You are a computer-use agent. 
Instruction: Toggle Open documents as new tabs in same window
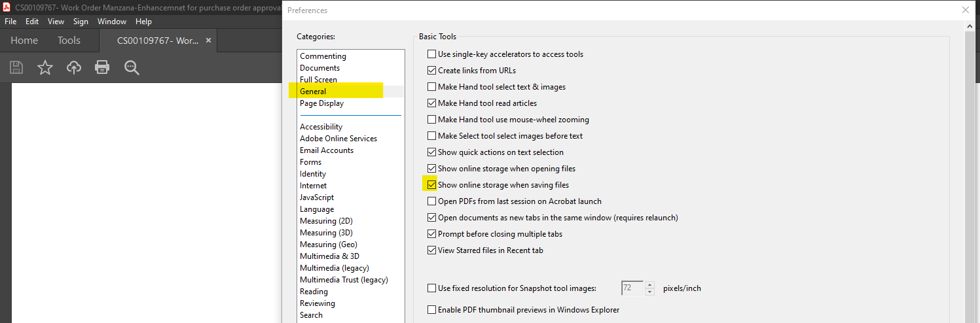coord(431,218)
